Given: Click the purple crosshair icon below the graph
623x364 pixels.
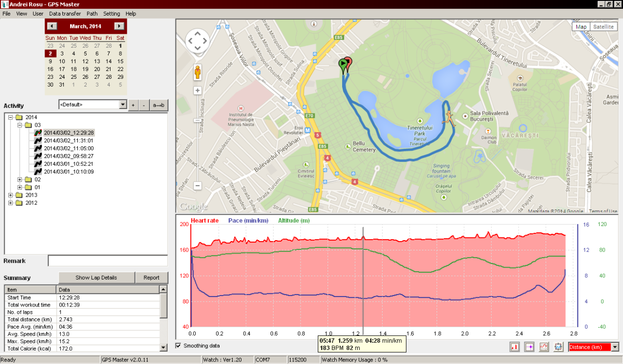Looking at the screenshot, I should click(x=530, y=347).
